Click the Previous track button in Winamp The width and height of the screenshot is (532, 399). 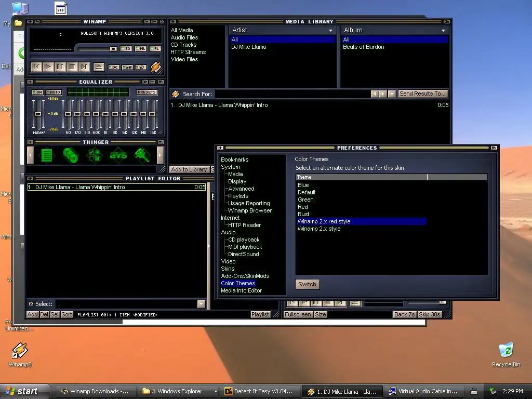coord(36,67)
